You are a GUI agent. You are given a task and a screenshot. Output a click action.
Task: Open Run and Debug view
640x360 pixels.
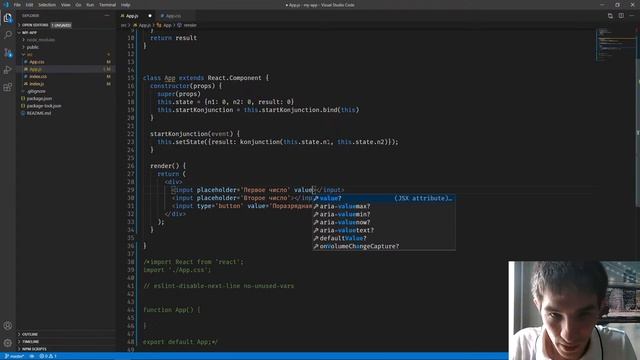8,70
